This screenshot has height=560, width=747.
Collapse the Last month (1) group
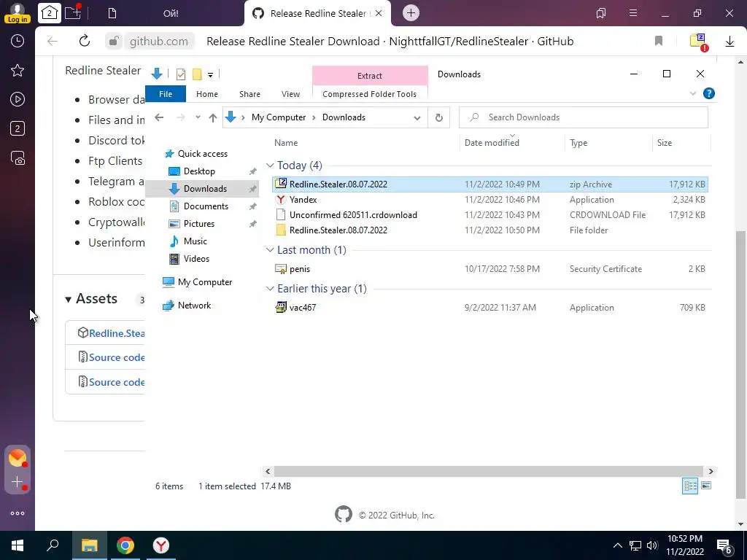click(x=270, y=250)
